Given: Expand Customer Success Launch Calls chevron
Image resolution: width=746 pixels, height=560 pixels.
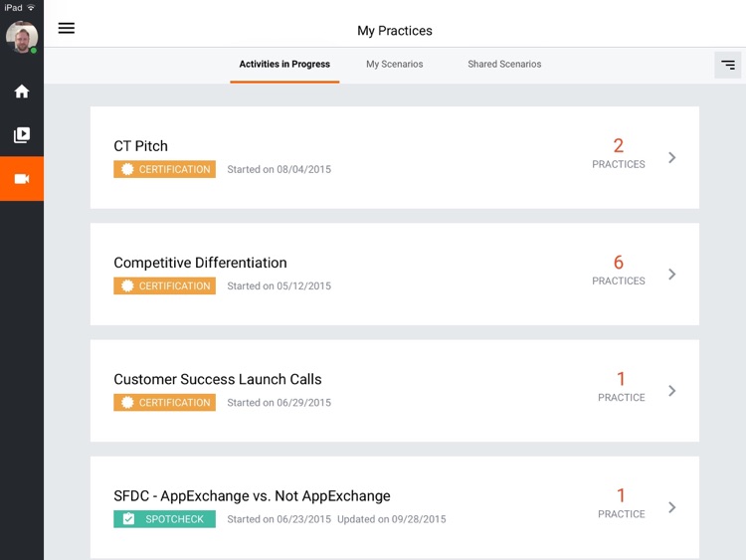Looking at the screenshot, I should click(672, 391).
